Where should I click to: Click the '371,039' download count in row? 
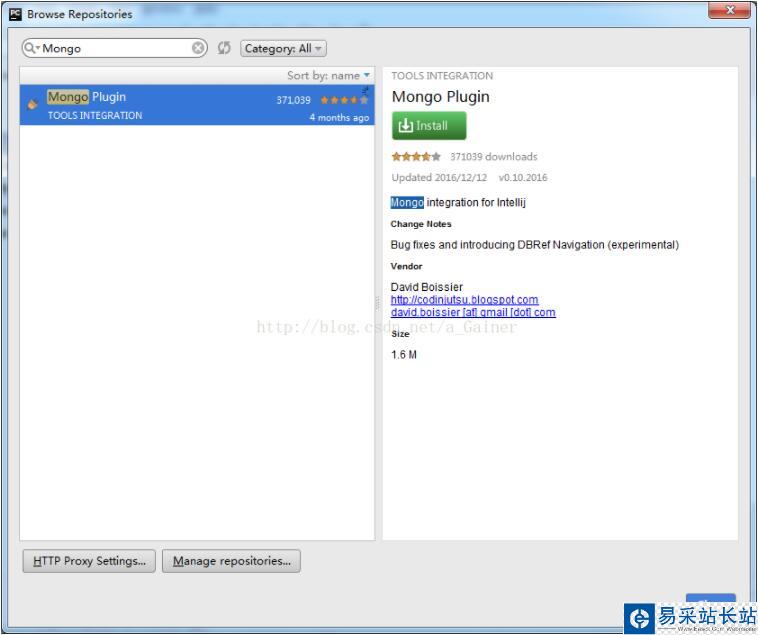293,100
